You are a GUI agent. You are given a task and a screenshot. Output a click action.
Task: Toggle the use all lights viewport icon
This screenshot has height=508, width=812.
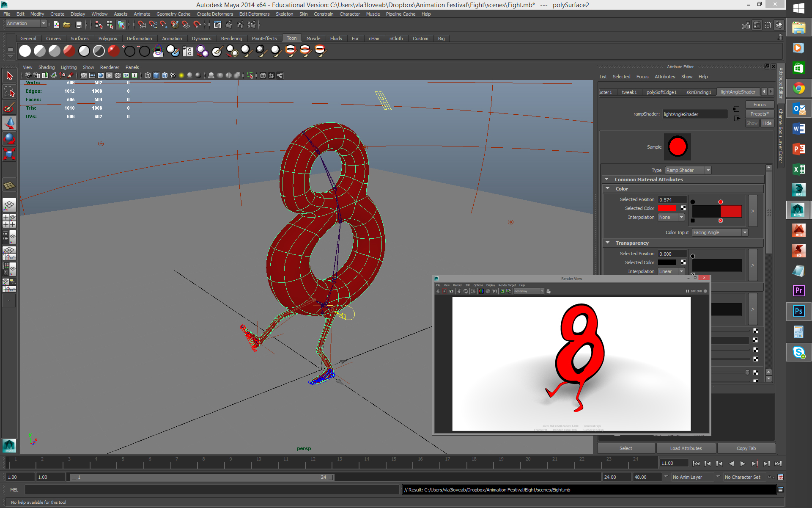(181, 75)
